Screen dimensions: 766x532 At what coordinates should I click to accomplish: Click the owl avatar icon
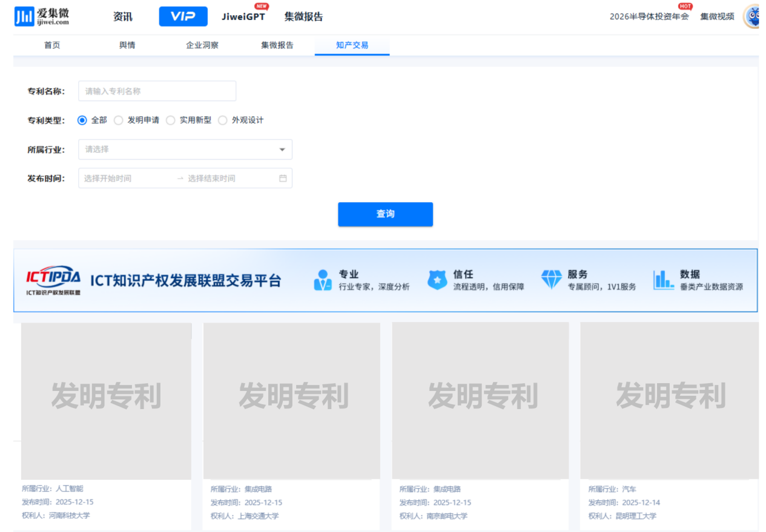(752, 16)
